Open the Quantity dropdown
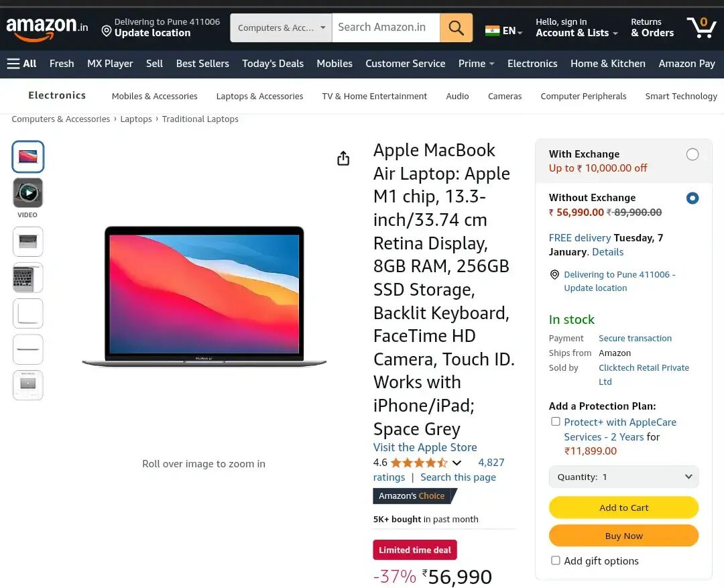 coord(623,477)
